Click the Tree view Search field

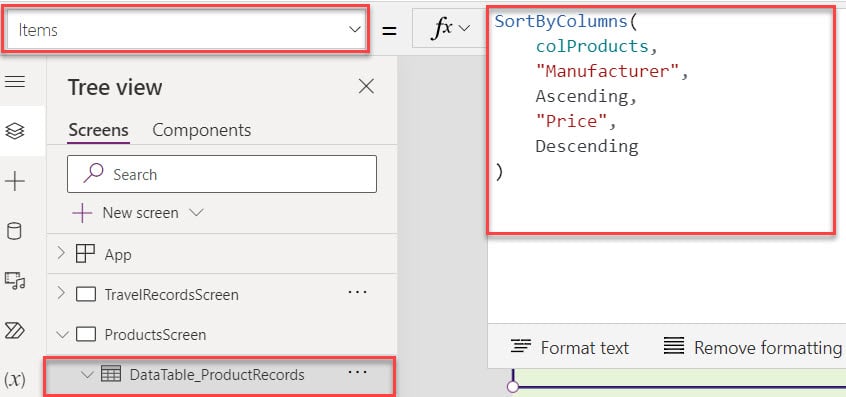click(x=222, y=174)
